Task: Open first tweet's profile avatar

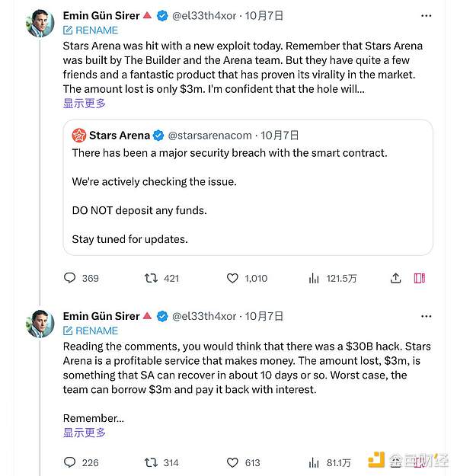Action: 40,23
